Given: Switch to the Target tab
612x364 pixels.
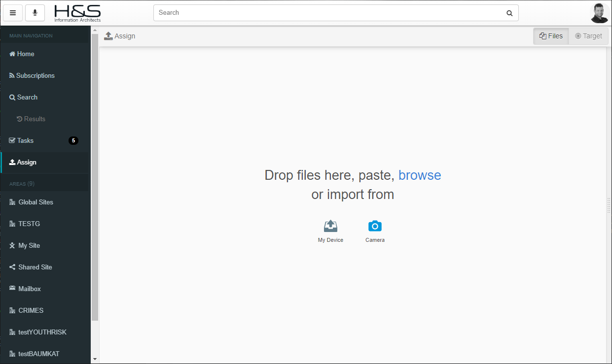Looking at the screenshot, I should pos(588,36).
